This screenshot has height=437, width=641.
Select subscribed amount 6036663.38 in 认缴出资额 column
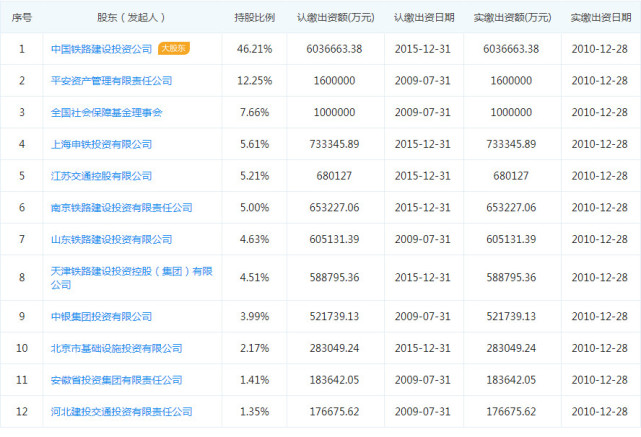pyautogui.click(x=334, y=49)
